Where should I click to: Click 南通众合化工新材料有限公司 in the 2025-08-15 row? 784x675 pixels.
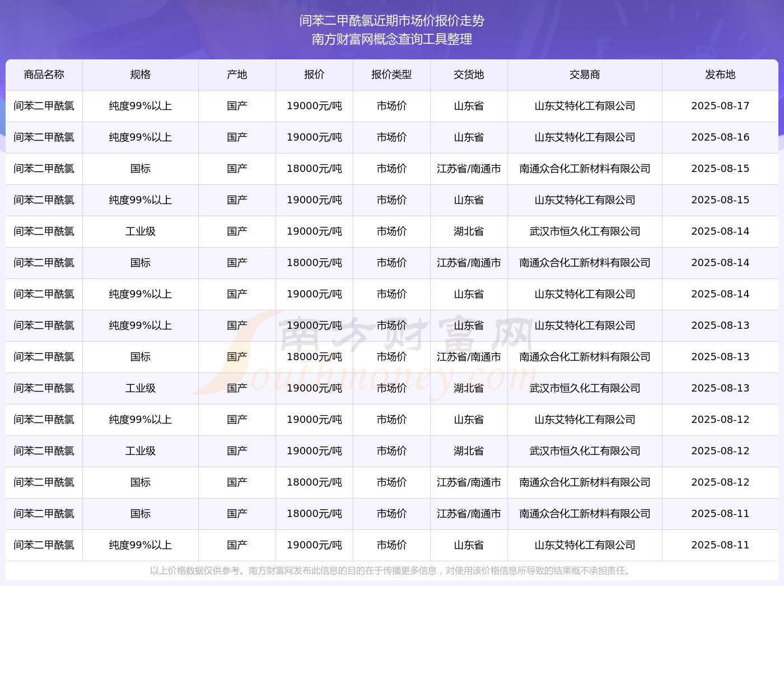tap(585, 169)
